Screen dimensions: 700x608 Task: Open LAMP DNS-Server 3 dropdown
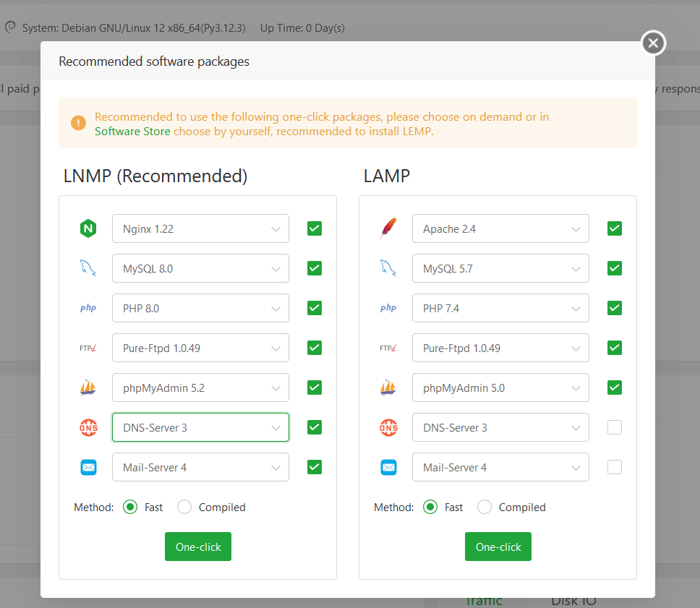coord(500,427)
